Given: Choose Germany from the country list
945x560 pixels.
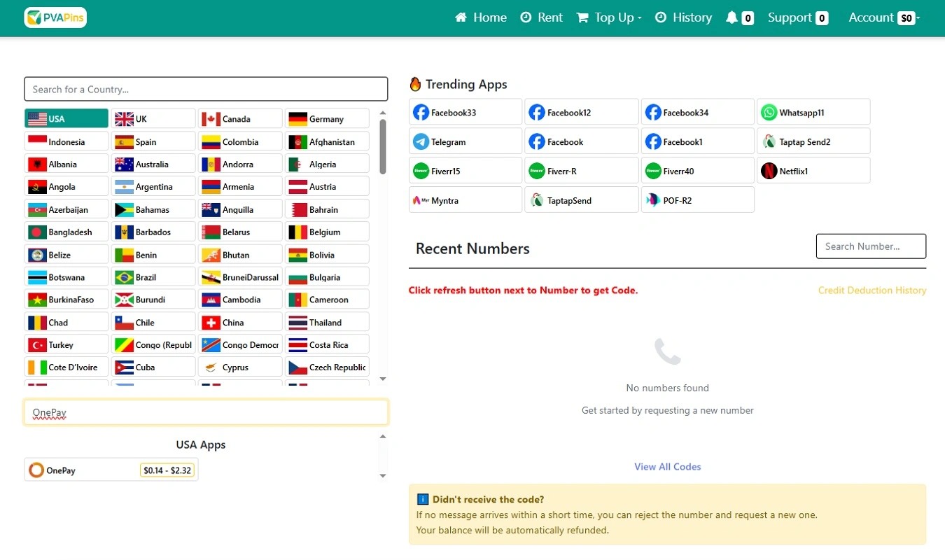Looking at the screenshot, I should [x=327, y=118].
